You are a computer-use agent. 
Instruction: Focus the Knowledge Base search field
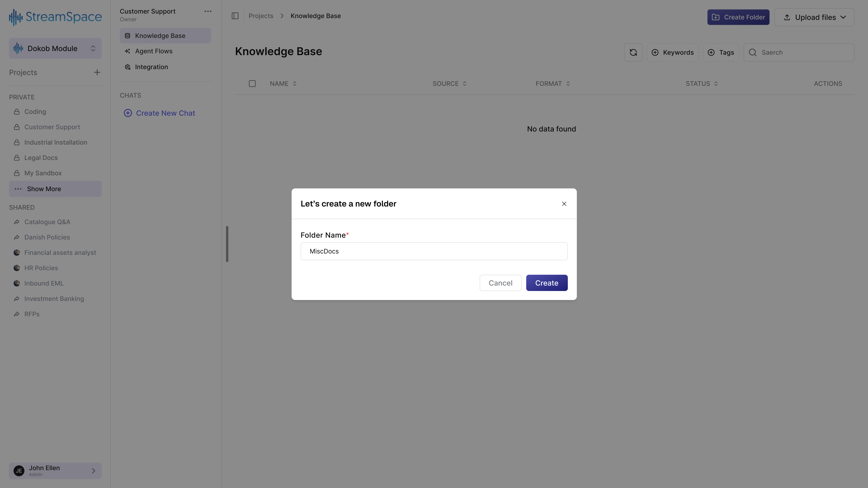799,53
